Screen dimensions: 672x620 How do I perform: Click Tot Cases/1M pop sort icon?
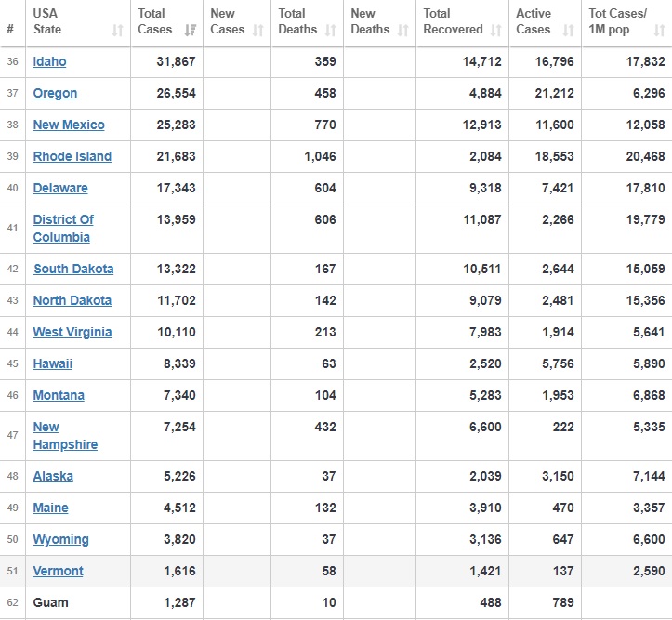658,30
